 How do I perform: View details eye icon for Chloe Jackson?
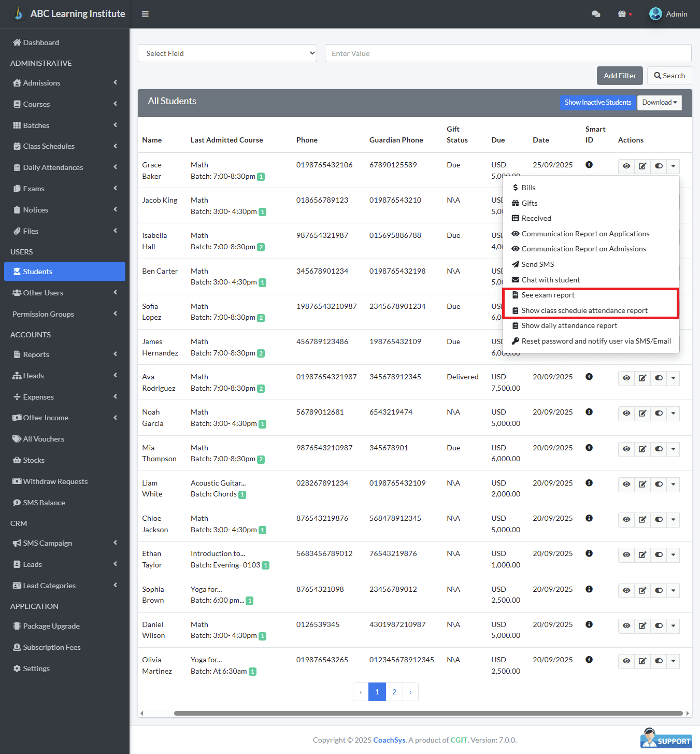pos(626,520)
